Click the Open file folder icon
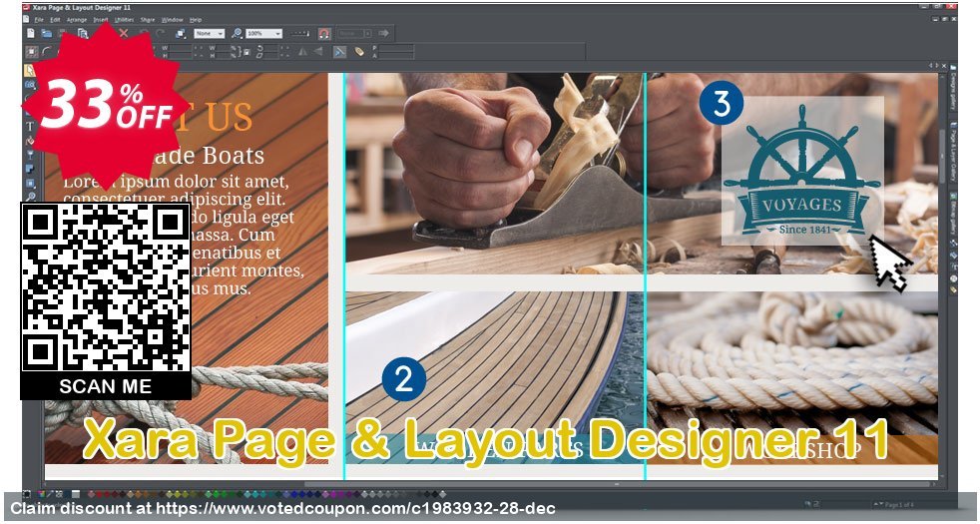Image resolution: width=980 pixels, height=524 pixels. 46,33
